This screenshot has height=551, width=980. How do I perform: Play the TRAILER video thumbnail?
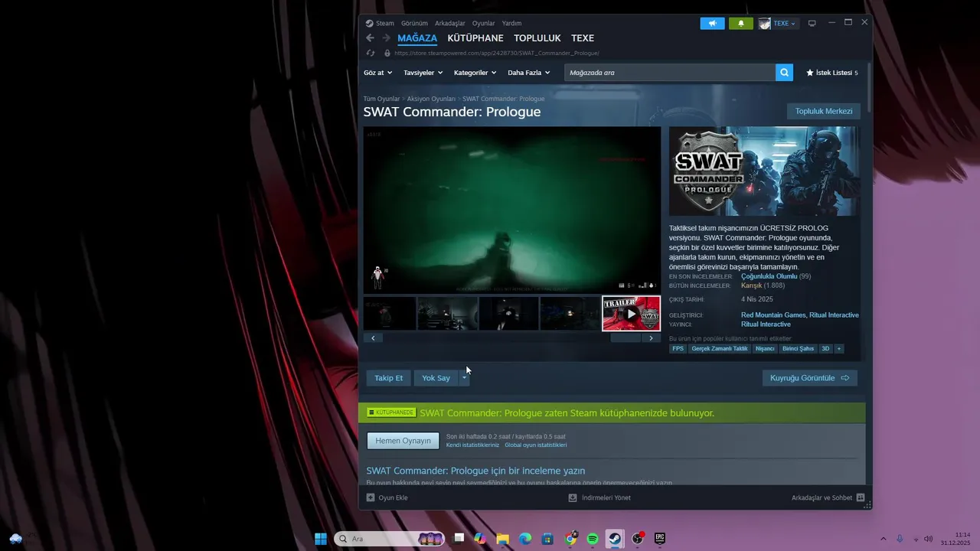631,314
